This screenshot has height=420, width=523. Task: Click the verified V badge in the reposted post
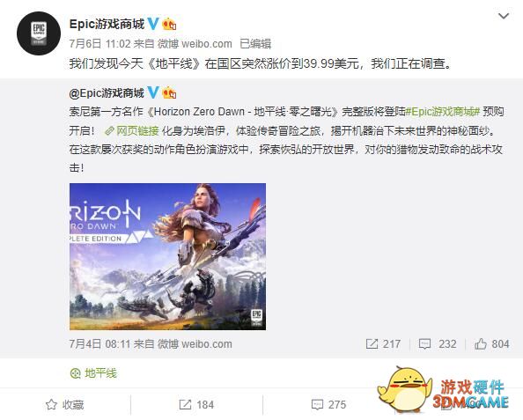153,92
